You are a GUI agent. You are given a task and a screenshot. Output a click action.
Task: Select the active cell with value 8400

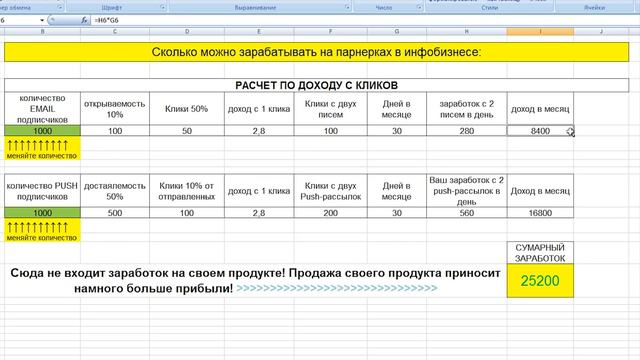coord(540,131)
